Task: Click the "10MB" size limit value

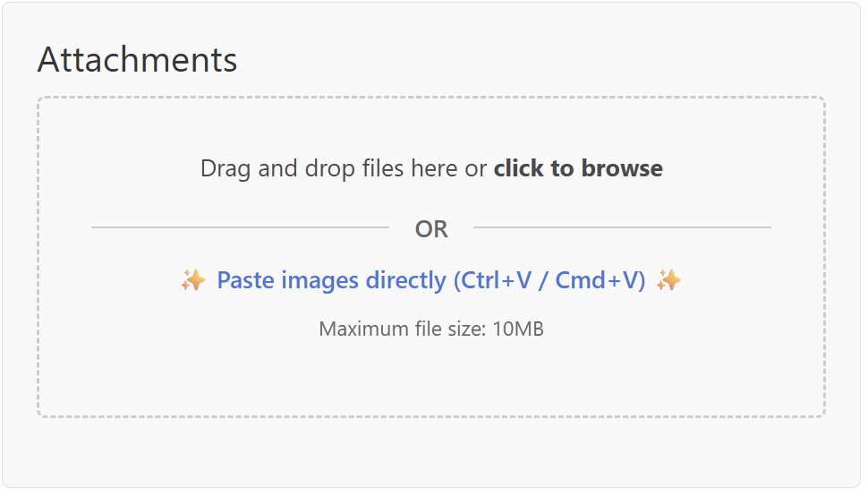Action: tap(518, 329)
